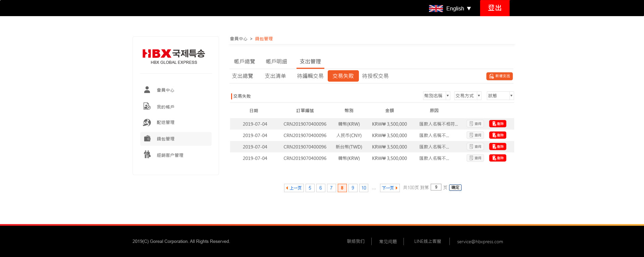
Task: Open the English language selector
Action: pos(458,8)
